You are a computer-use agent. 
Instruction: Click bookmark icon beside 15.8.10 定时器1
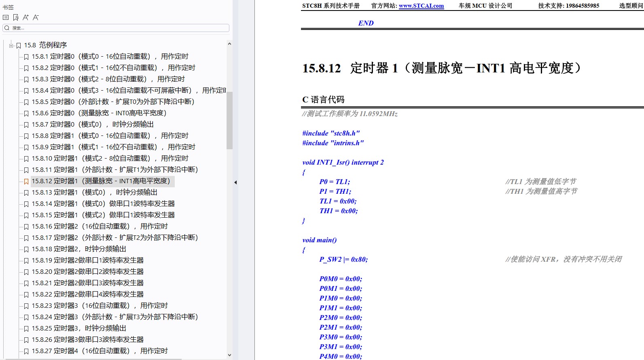(x=26, y=159)
